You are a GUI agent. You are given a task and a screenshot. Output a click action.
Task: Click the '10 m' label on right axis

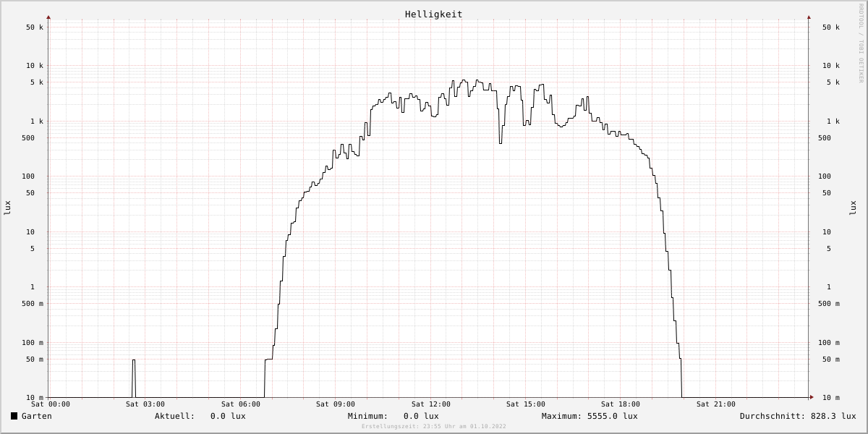click(x=831, y=398)
